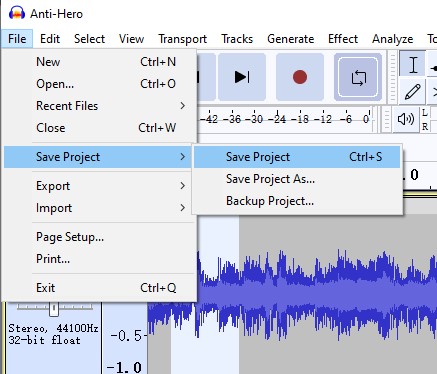Image resolution: width=437 pixels, height=374 pixels.
Task: Click the track pan slider handle
Action: click(54, 309)
